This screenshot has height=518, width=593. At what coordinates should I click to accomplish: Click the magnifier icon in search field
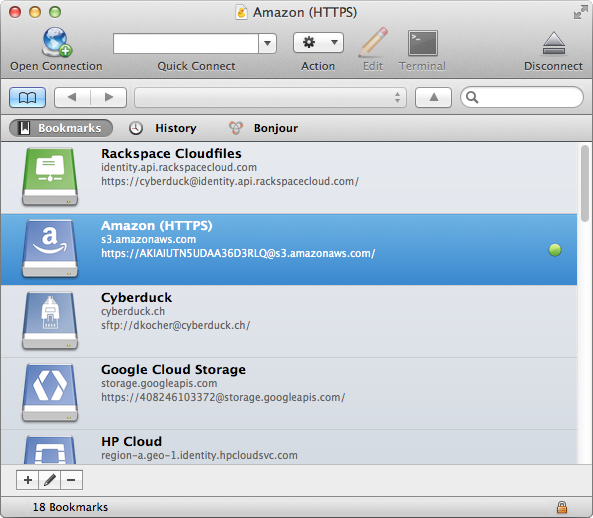coord(472,97)
